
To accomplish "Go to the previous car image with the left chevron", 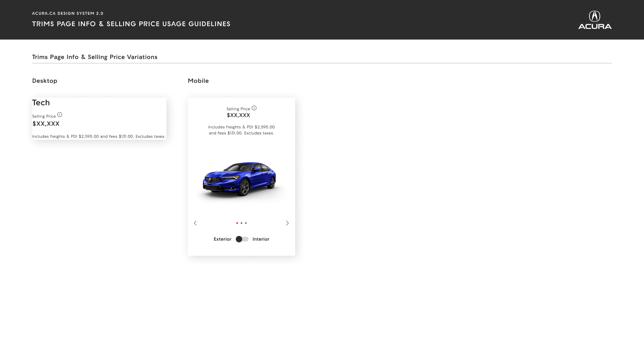I will [195, 223].
